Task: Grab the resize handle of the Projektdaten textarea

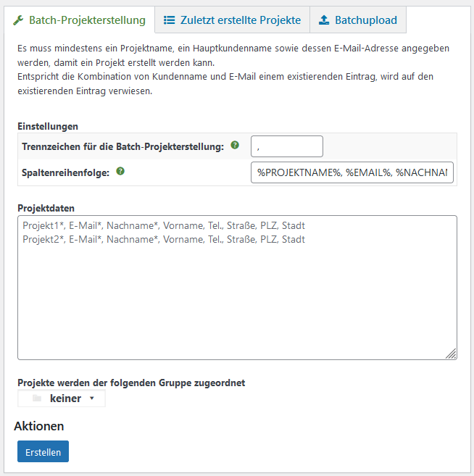Action: point(451,354)
